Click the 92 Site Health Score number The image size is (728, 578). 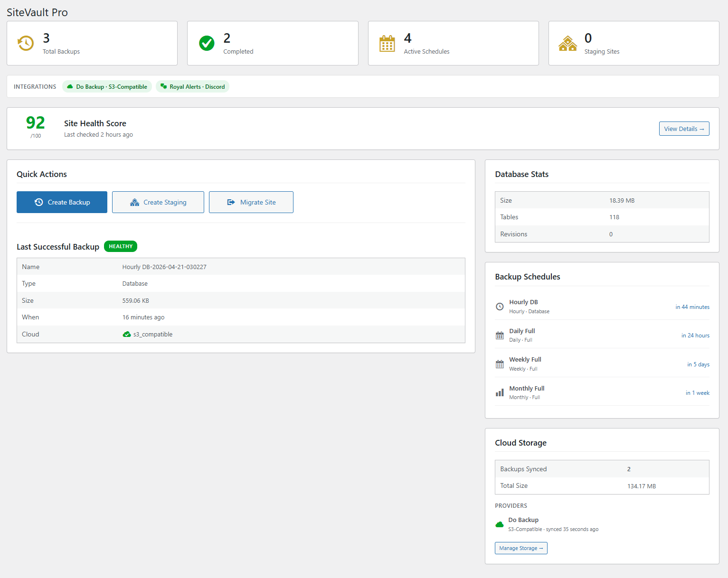point(36,123)
